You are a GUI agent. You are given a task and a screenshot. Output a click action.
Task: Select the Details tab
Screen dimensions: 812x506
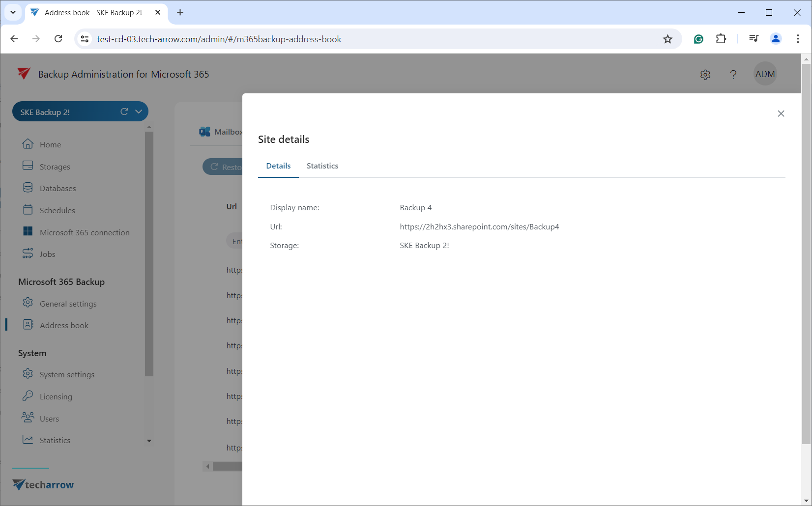tap(278, 166)
